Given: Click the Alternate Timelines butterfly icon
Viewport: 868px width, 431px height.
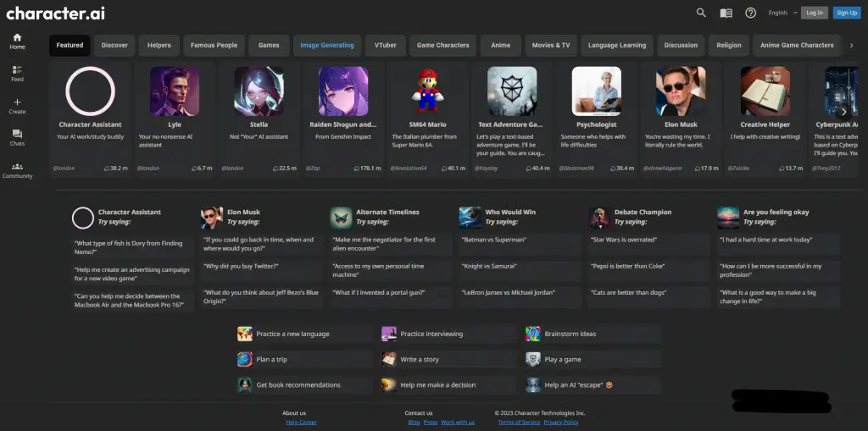Looking at the screenshot, I should click(x=341, y=218).
